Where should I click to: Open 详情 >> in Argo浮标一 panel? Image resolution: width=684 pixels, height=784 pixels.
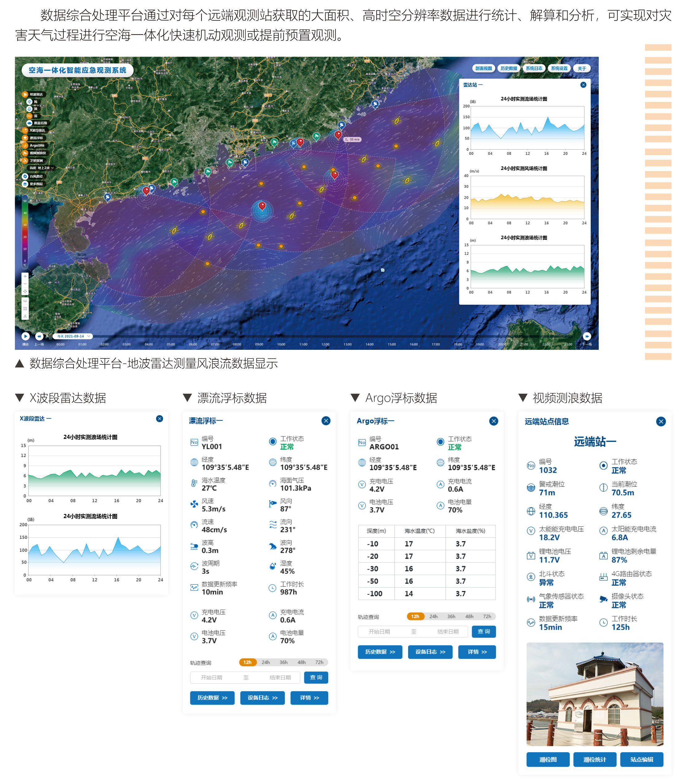click(477, 652)
